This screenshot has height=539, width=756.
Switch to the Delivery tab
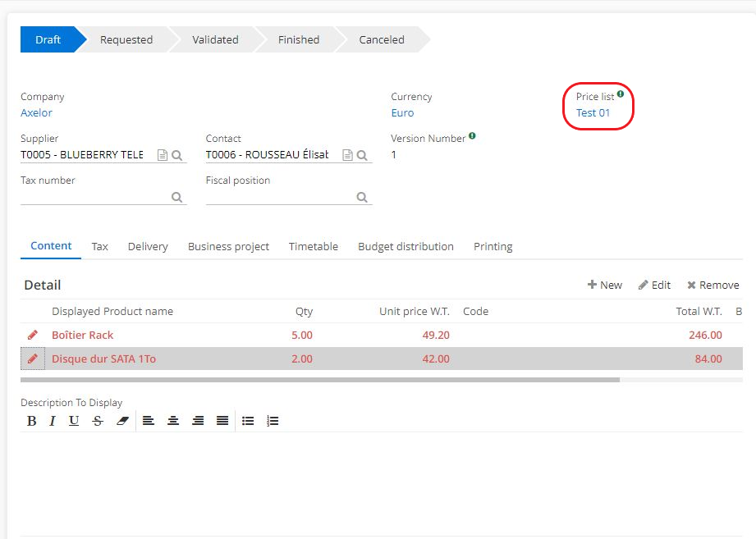148,246
